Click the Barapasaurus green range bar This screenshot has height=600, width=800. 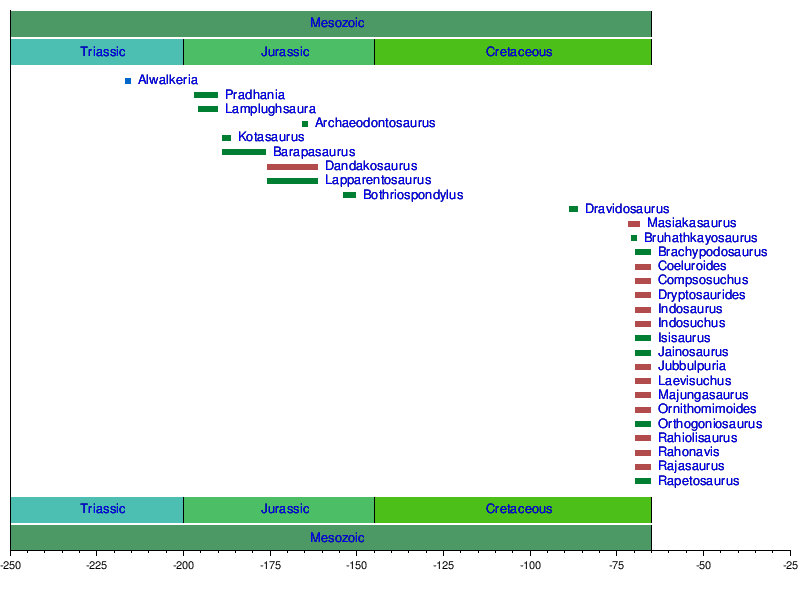pyautogui.click(x=244, y=152)
